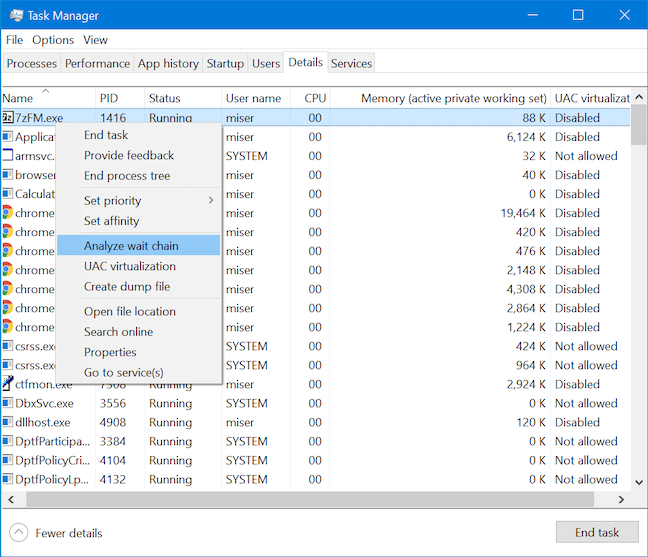Viewport: 648px width, 557px height.
Task: Click the ctfmon.exe pen icon
Action: [8, 384]
